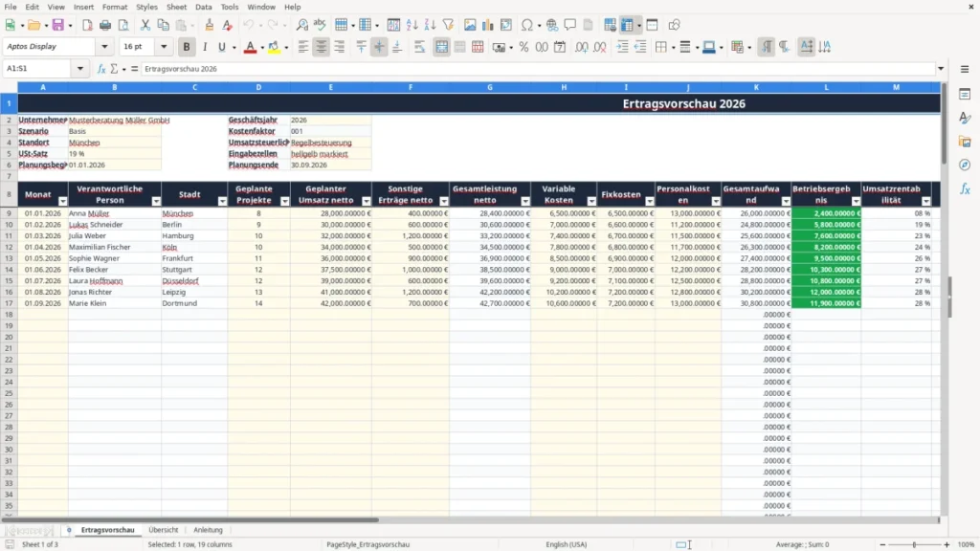Click the Sort Descending icon
980x551 pixels.
pyautogui.click(x=430, y=25)
